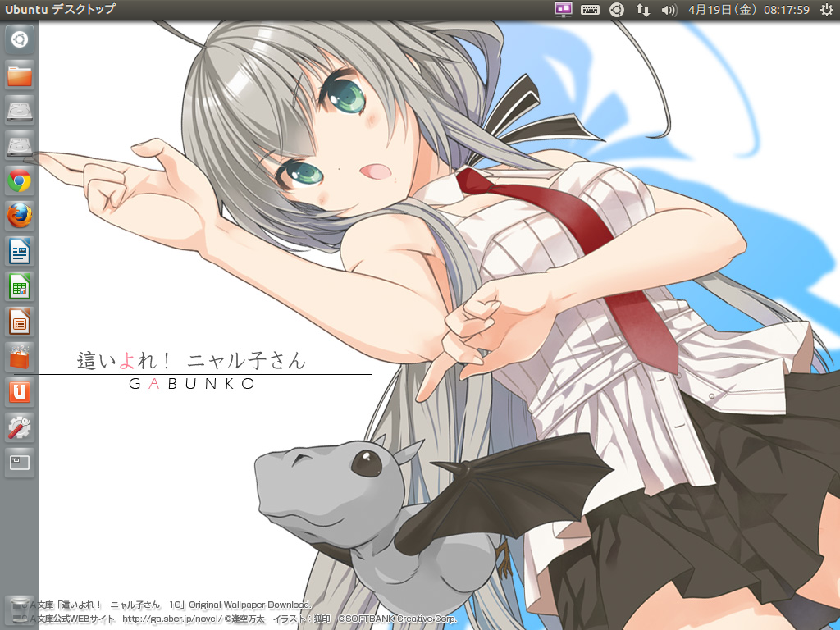Open the calendar from date and time
840x630 pixels.
[748, 10]
